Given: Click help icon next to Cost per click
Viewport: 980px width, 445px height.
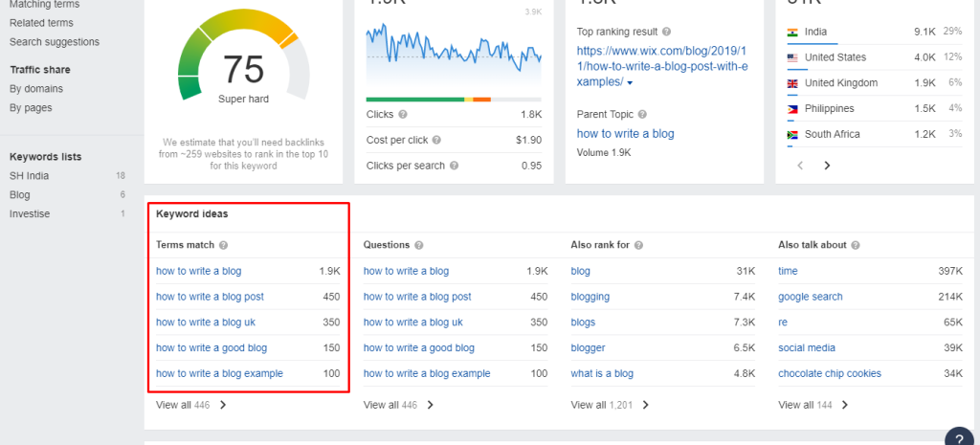Looking at the screenshot, I should pos(436,140).
